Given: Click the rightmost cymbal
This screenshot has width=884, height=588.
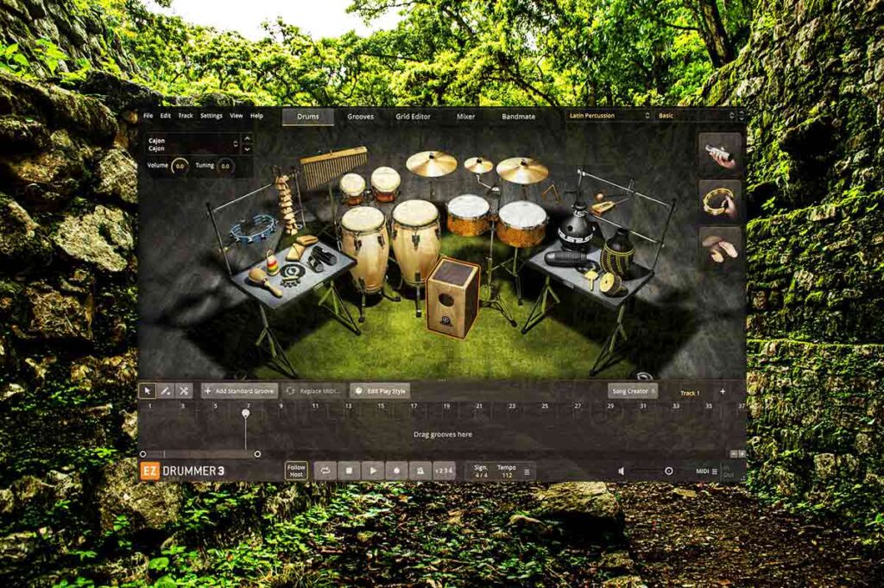Looking at the screenshot, I should 522,170.
